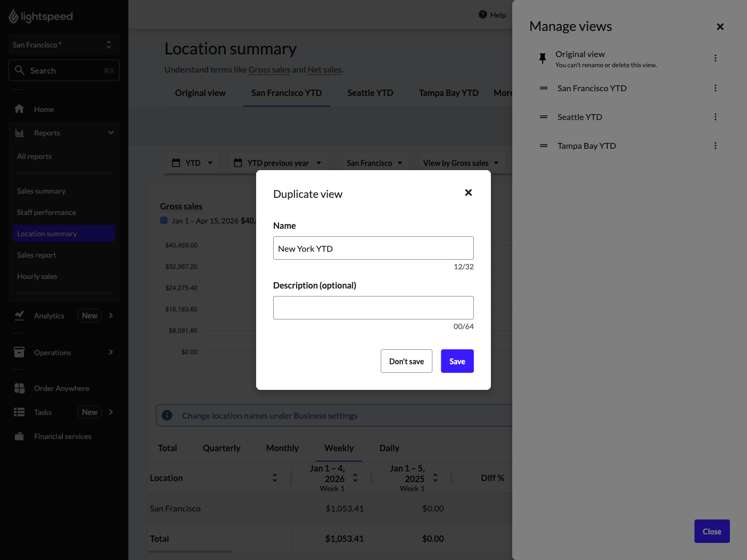
Task: Click the pin icon beside Original view
Action: (x=543, y=58)
